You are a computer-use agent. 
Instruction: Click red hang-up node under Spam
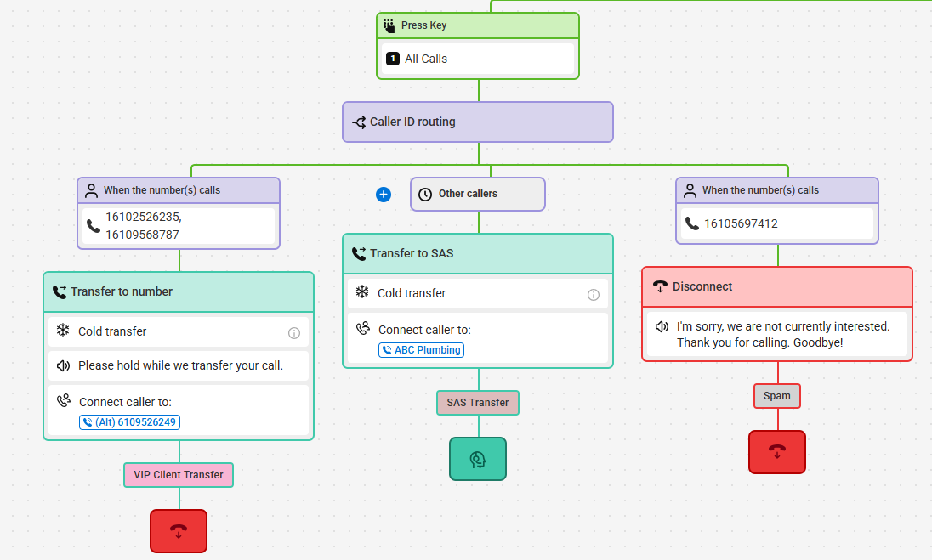(777, 452)
